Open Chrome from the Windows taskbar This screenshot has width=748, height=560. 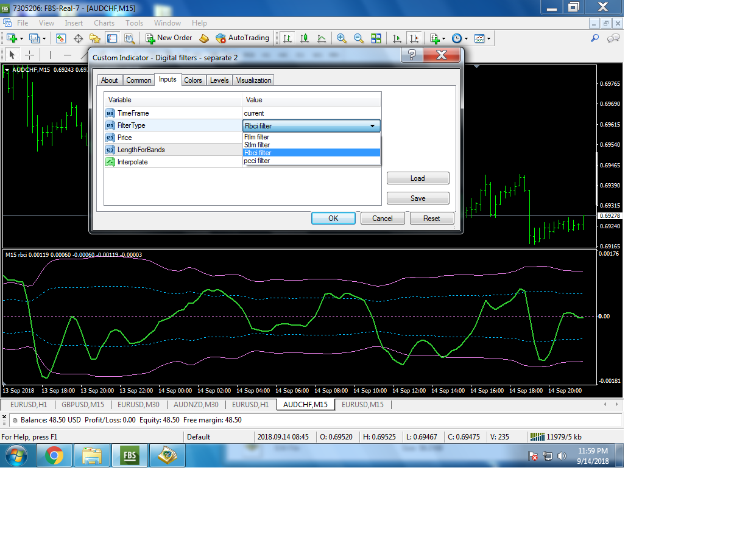pos(54,455)
